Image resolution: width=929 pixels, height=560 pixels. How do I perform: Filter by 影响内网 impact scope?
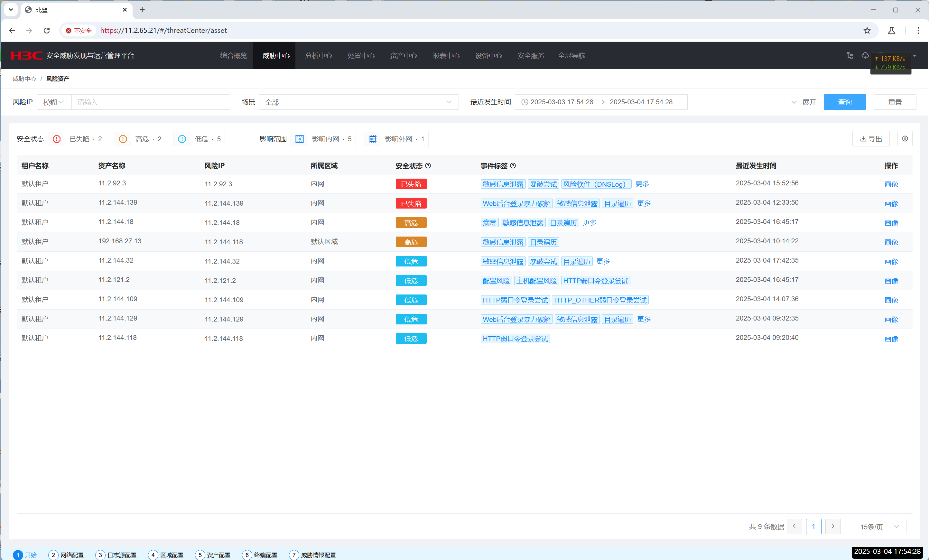323,139
